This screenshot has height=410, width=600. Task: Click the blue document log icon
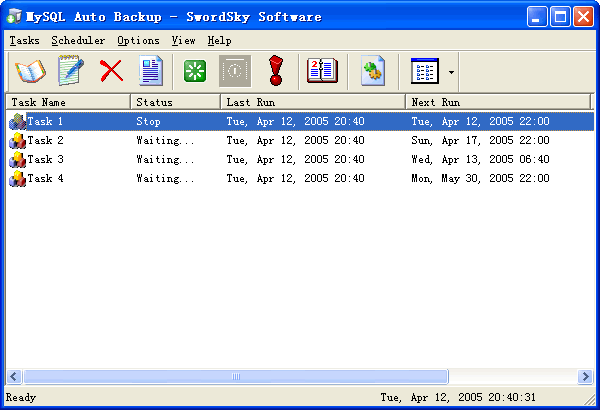click(x=151, y=70)
